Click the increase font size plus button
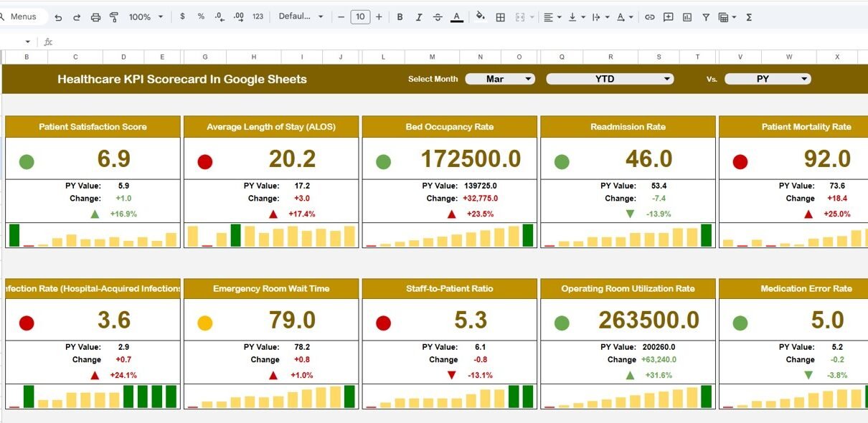 click(379, 16)
